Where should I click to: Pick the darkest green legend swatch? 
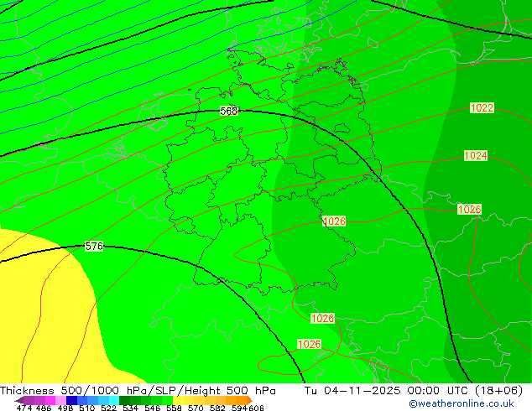(124, 400)
